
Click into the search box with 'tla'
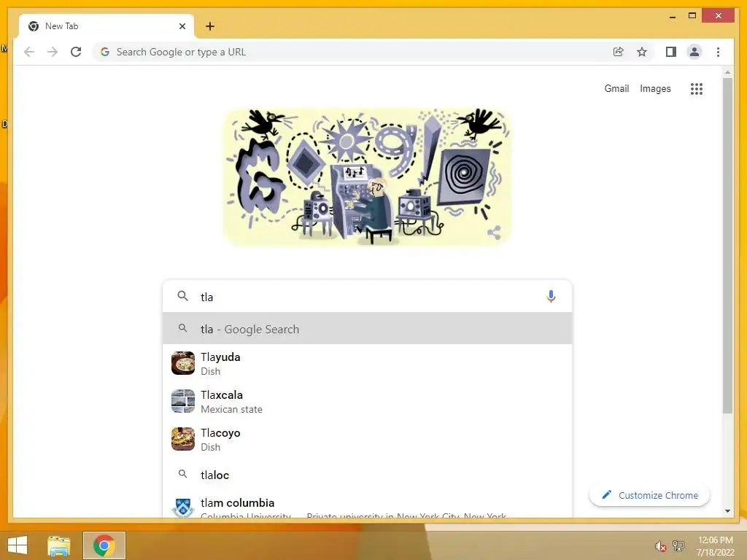[x=367, y=297]
